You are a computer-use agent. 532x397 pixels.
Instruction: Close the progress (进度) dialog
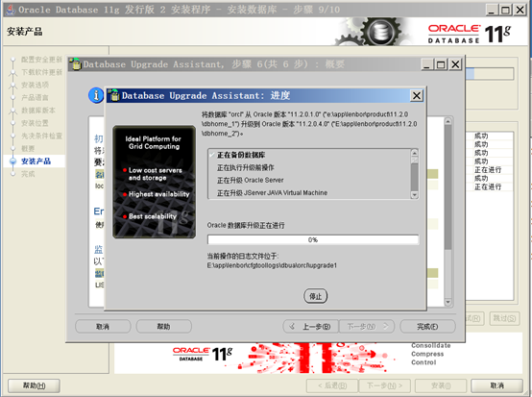pyautogui.click(x=417, y=96)
